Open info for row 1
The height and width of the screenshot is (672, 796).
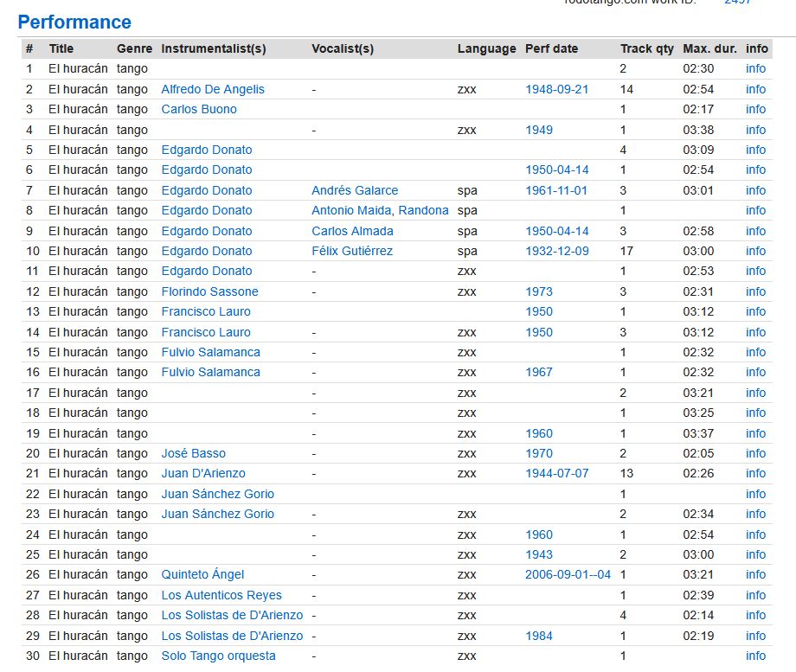[755, 68]
